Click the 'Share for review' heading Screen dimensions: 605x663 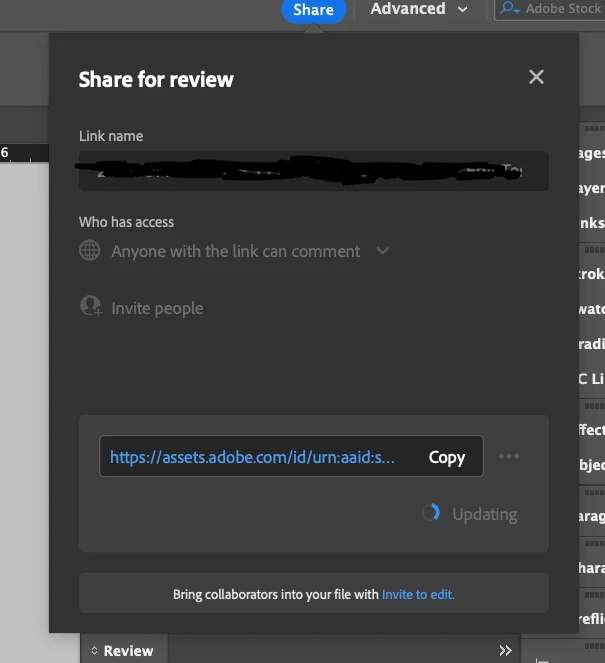click(x=156, y=79)
